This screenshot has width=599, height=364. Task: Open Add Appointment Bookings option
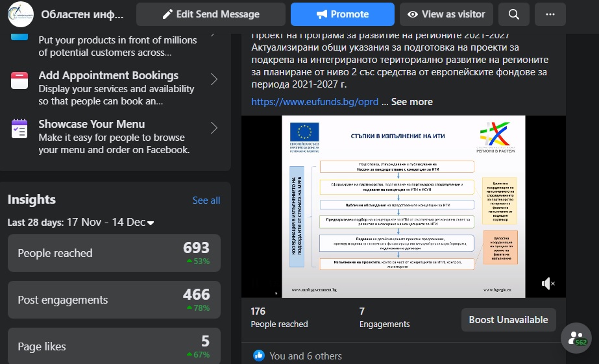point(115,88)
